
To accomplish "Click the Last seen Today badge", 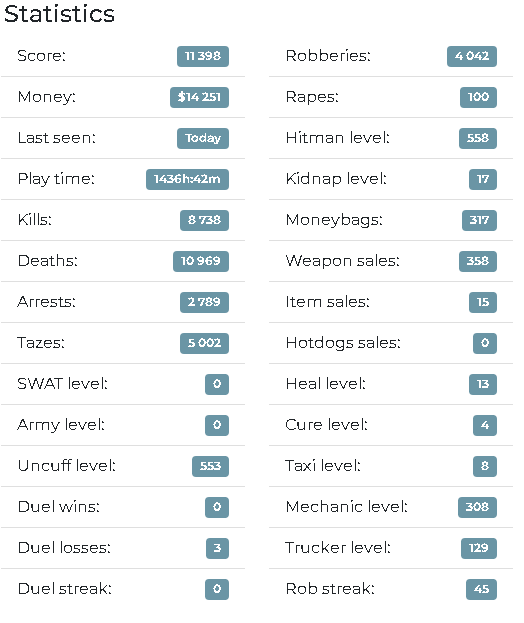I will (x=203, y=138).
